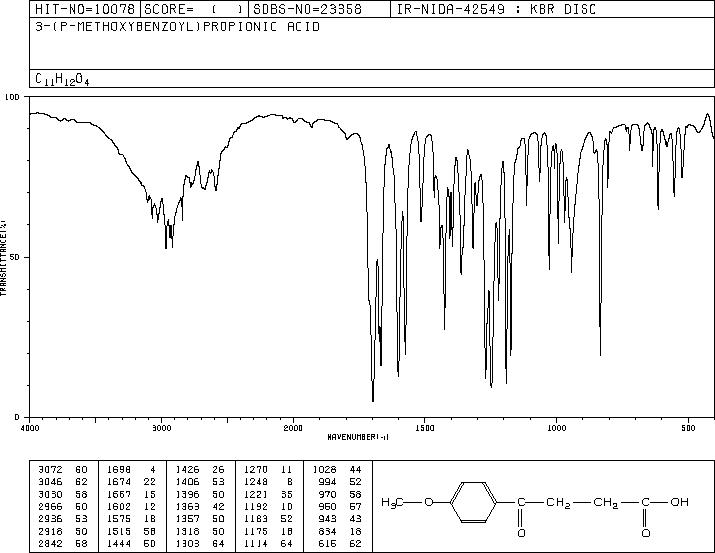This screenshot has width=715, height=553.
Task: Select the TRANSMITTANCE(%) vertical axis title
Action: (x=4, y=258)
